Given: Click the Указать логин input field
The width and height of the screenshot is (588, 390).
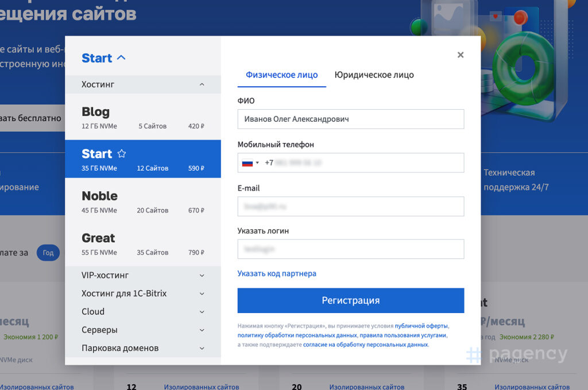Looking at the screenshot, I should point(351,249).
